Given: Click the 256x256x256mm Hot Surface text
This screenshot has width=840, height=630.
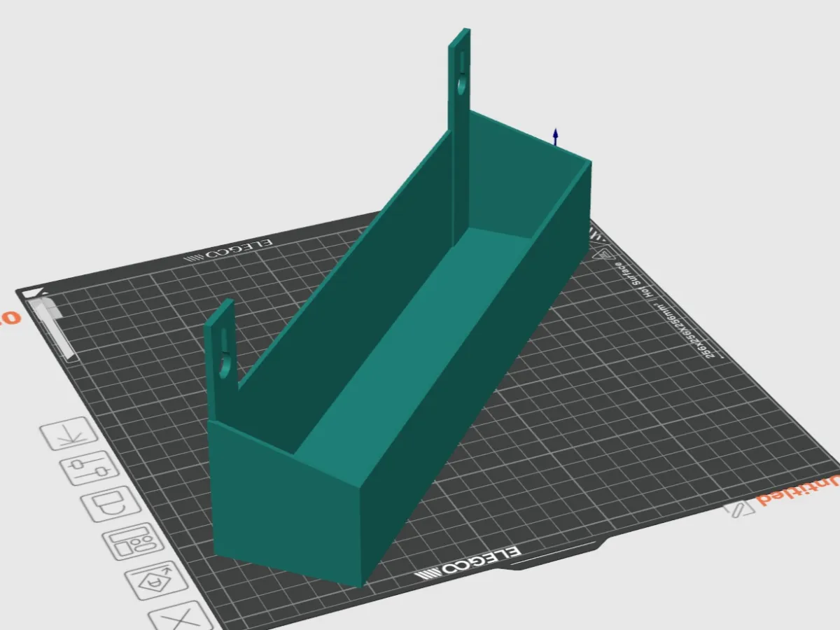Looking at the screenshot, I should [664, 309].
